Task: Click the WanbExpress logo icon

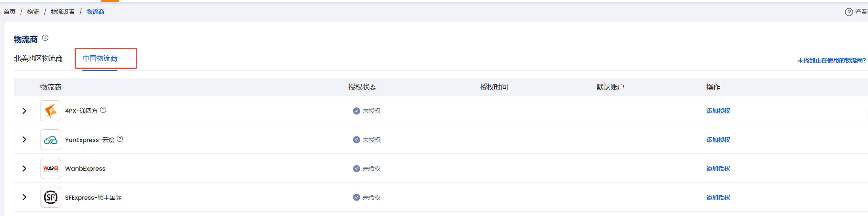Action: coord(50,169)
